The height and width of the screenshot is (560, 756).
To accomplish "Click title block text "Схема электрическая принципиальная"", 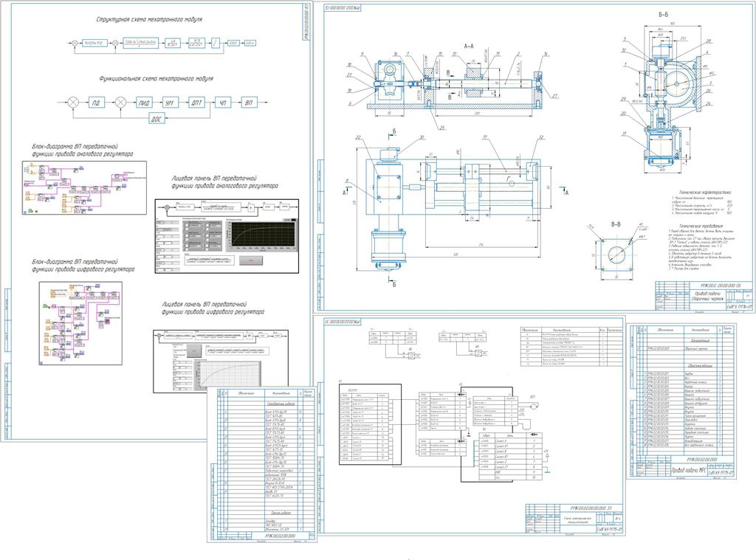I will click(577, 520).
